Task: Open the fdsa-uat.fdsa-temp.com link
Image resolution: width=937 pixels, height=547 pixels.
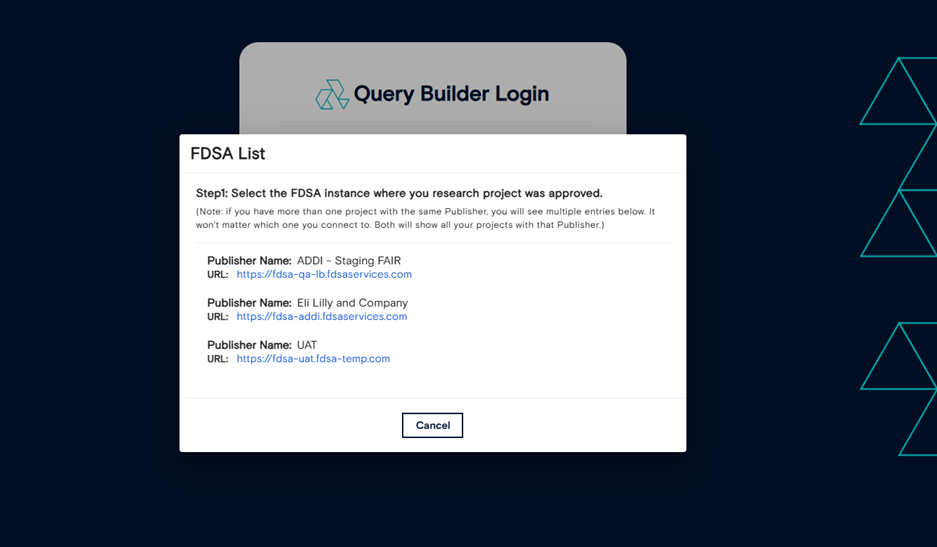Action: [x=313, y=359]
